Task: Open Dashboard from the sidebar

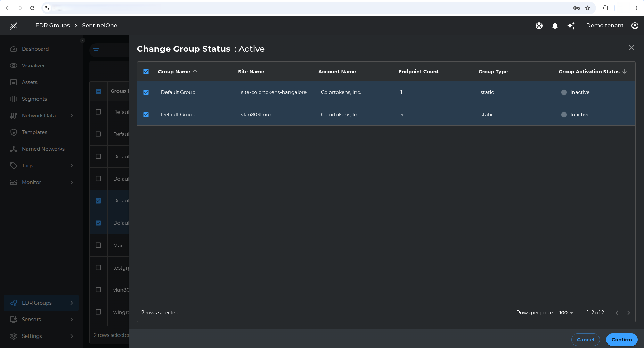Action: point(35,49)
